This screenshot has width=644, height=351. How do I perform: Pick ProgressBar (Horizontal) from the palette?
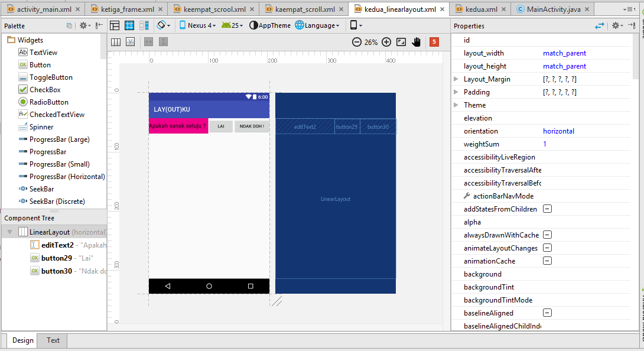click(61, 176)
